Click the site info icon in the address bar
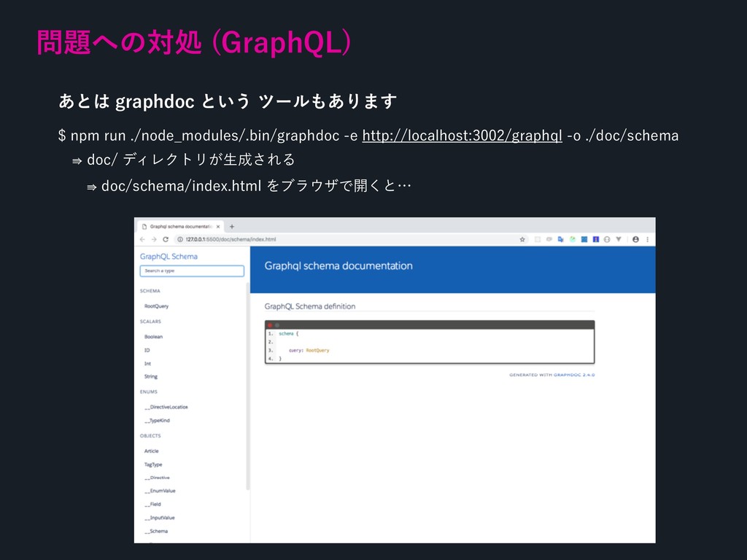 [180, 239]
